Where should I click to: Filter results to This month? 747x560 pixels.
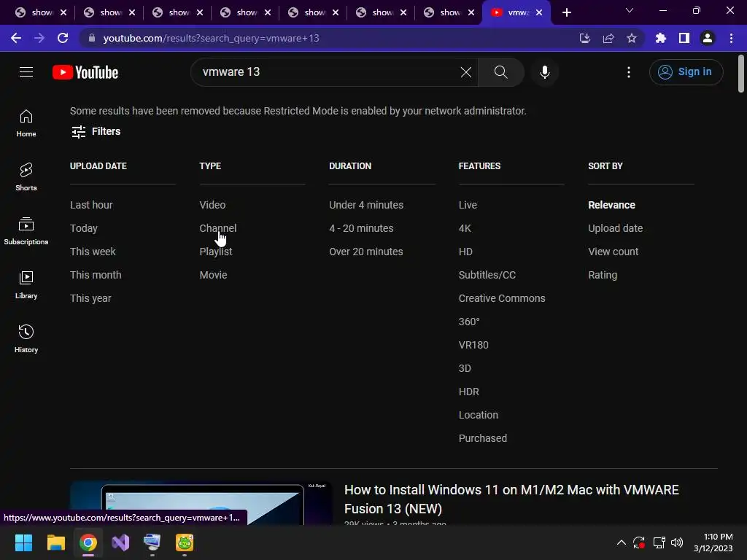click(x=96, y=275)
